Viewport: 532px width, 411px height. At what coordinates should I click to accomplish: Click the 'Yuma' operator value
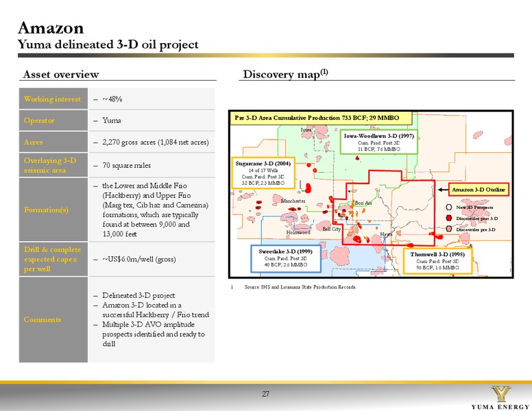point(112,121)
